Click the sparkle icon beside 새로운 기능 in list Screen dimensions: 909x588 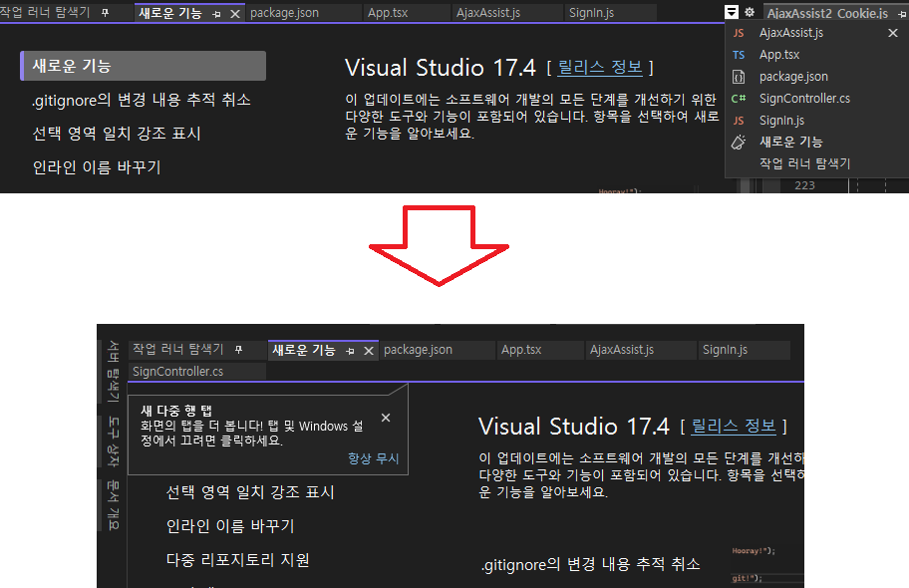[x=739, y=143]
